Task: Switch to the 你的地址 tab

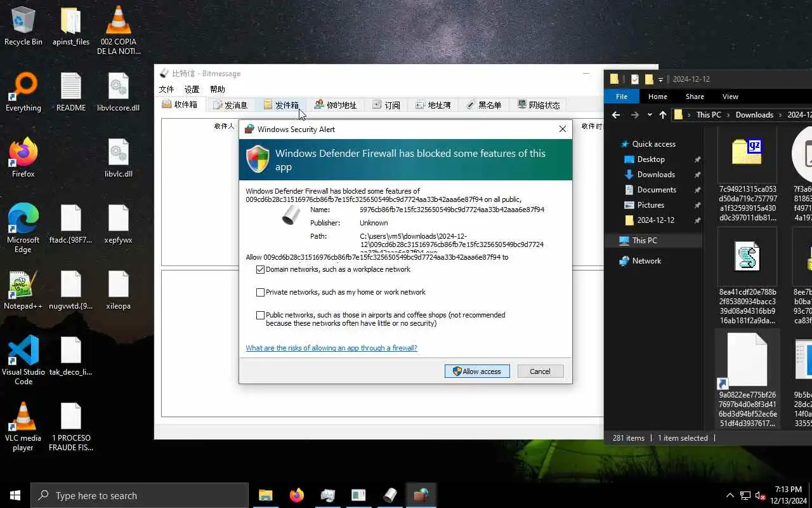Action: pos(336,105)
